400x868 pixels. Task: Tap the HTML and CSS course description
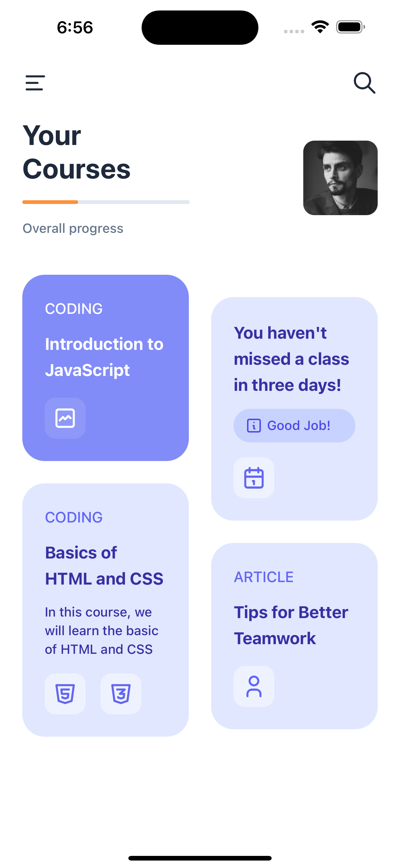point(101,631)
